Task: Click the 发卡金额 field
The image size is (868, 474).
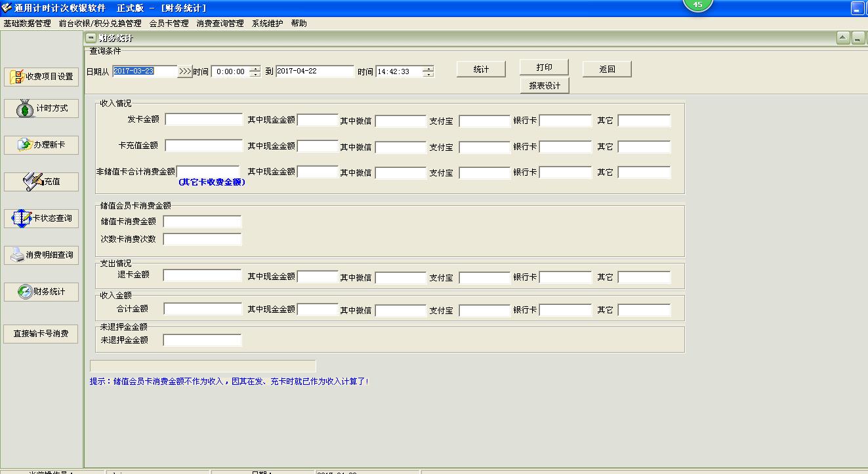Action: 204,119
